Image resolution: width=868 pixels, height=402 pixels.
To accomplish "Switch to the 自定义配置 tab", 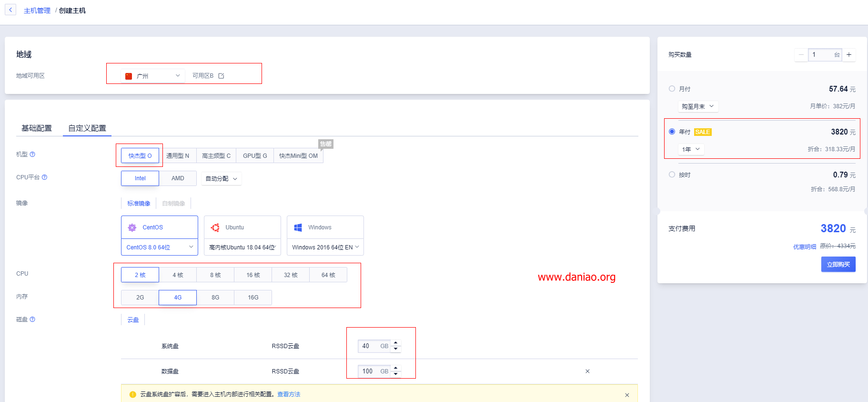I will (x=87, y=128).
